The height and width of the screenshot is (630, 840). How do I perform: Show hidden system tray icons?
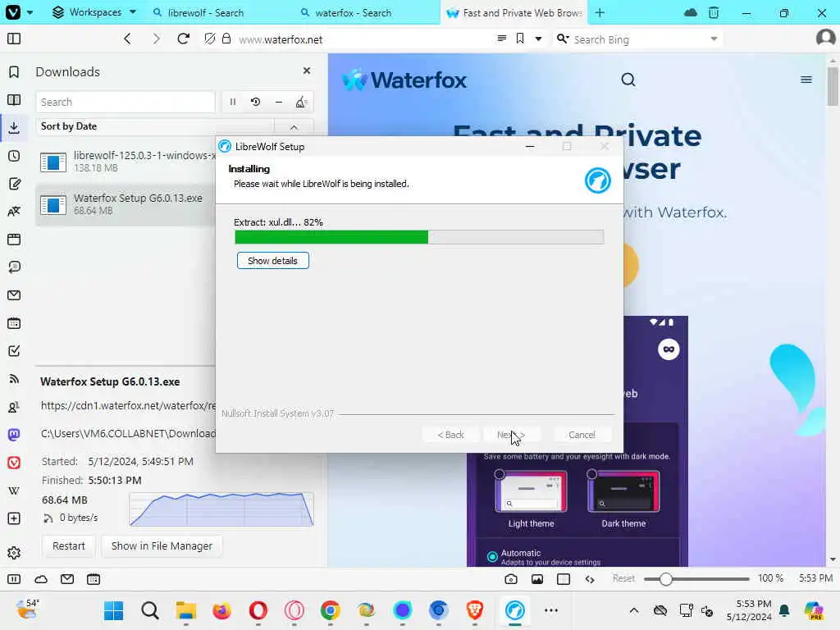point(634,610)
